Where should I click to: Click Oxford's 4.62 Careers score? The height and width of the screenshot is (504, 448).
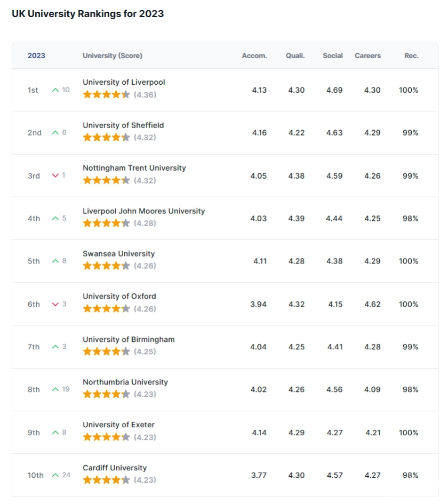pos(372,304)
